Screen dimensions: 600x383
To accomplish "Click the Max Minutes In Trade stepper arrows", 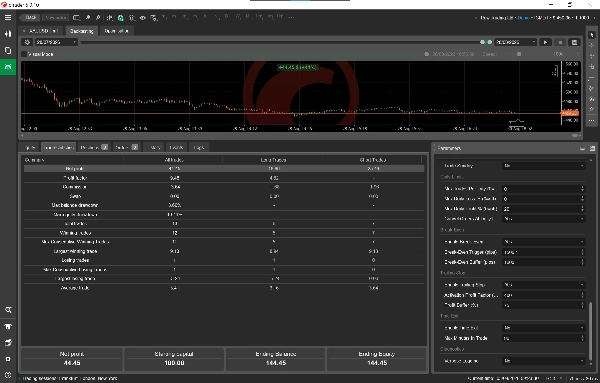I will (582, 338).
